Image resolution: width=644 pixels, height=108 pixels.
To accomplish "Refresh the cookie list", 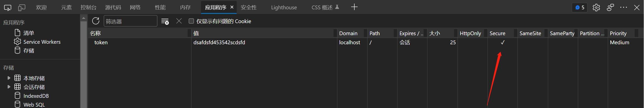I will coord(96,21).
